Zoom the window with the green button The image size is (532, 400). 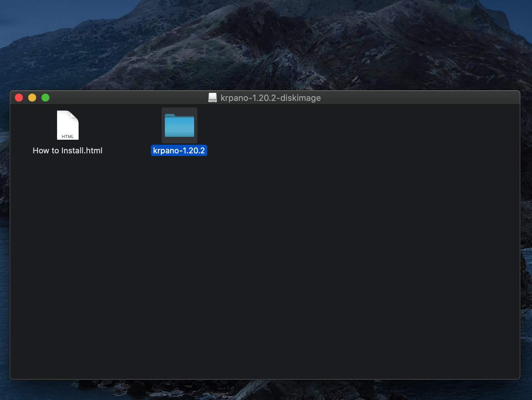click(45, 98)
